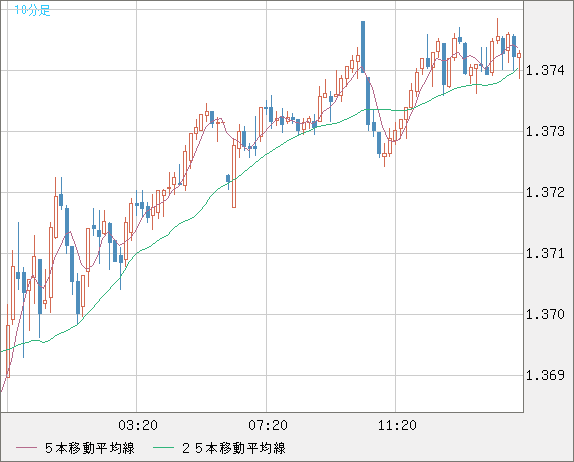
Task: Click the 1.372 price axis label
Action: pyautogui.click(x=545, y=192)
